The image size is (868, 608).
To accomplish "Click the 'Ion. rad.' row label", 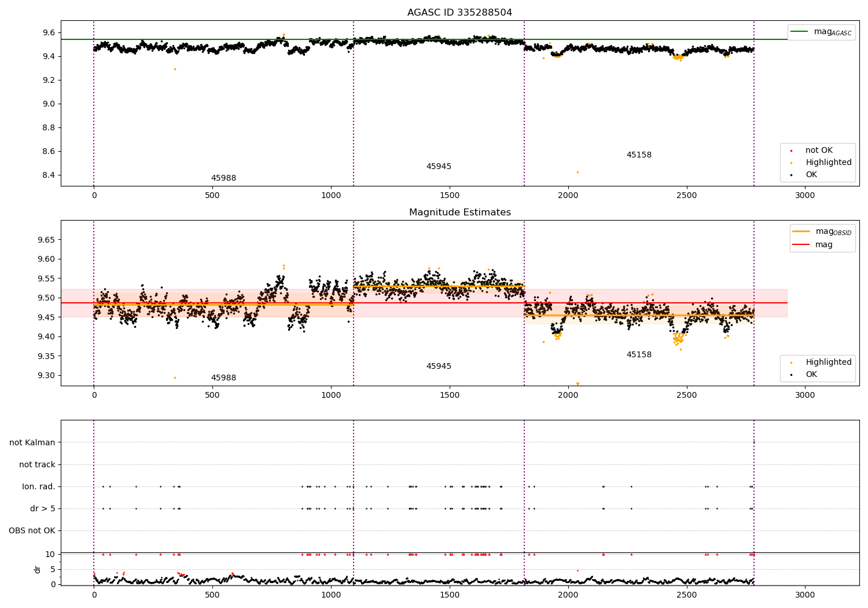I will (39, 487).
